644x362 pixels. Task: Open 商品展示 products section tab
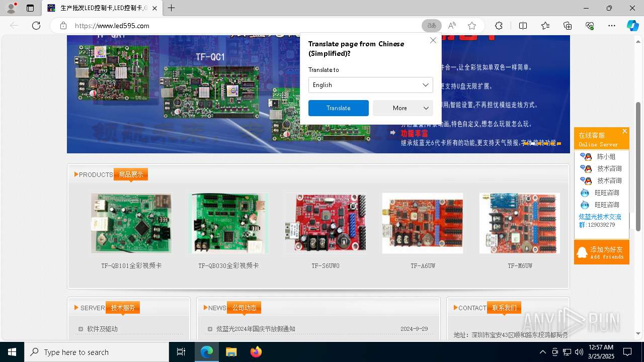tap(131, 174)
